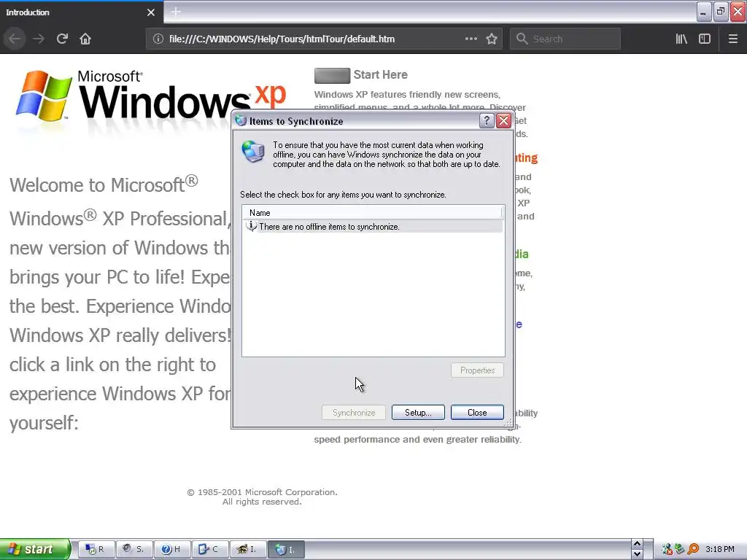Click the orange magnifier tray icon
The height and width of the screenshot is (560, 747).
click(x=693, y=549)
